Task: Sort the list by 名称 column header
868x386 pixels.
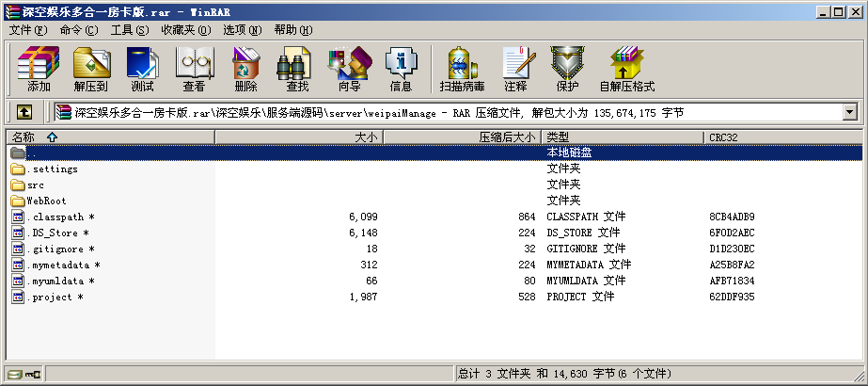Action: tap(108, 137)
